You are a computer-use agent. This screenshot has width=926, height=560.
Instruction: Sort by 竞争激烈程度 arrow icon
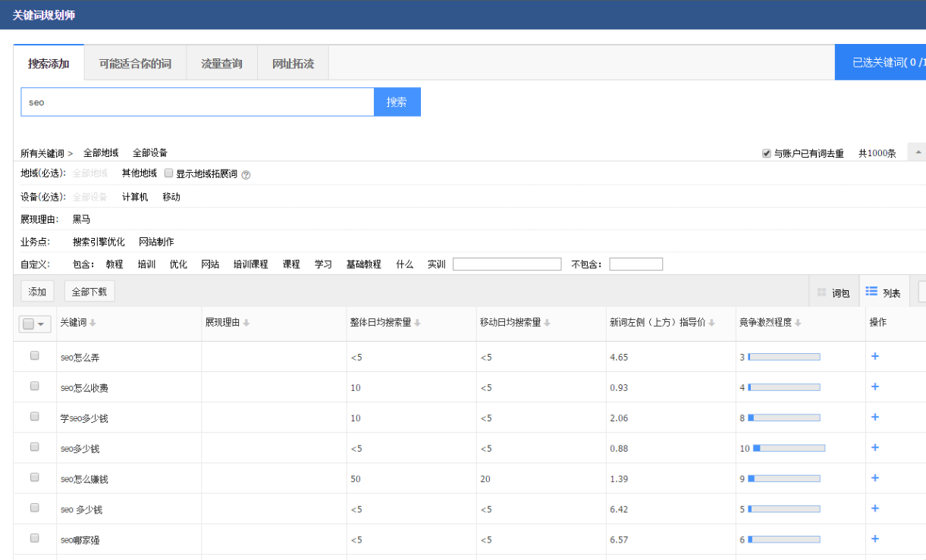[x=798, y=323]
